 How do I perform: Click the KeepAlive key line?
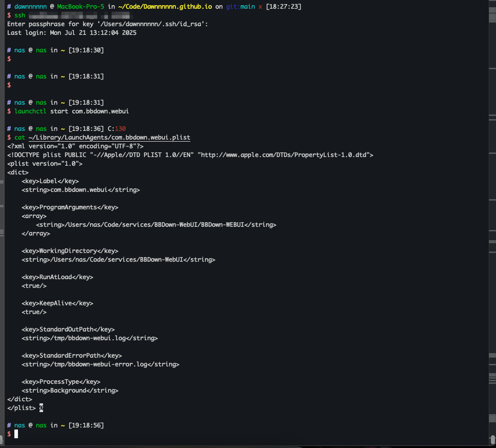coord(57,303)
